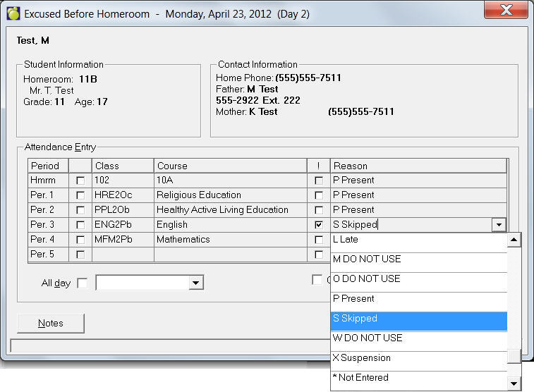The width and height of the screenshot is (534, 392).
Task: Click the Hmrm reason cell P Present
Action: point(418,180)
